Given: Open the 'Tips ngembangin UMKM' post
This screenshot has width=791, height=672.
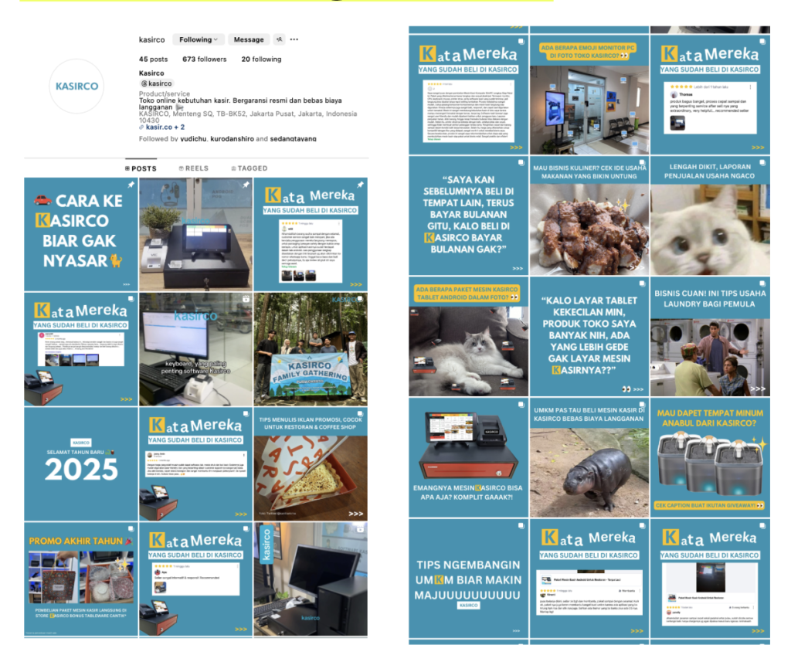Looking at the screenshot, I should [x=468, y=579].
